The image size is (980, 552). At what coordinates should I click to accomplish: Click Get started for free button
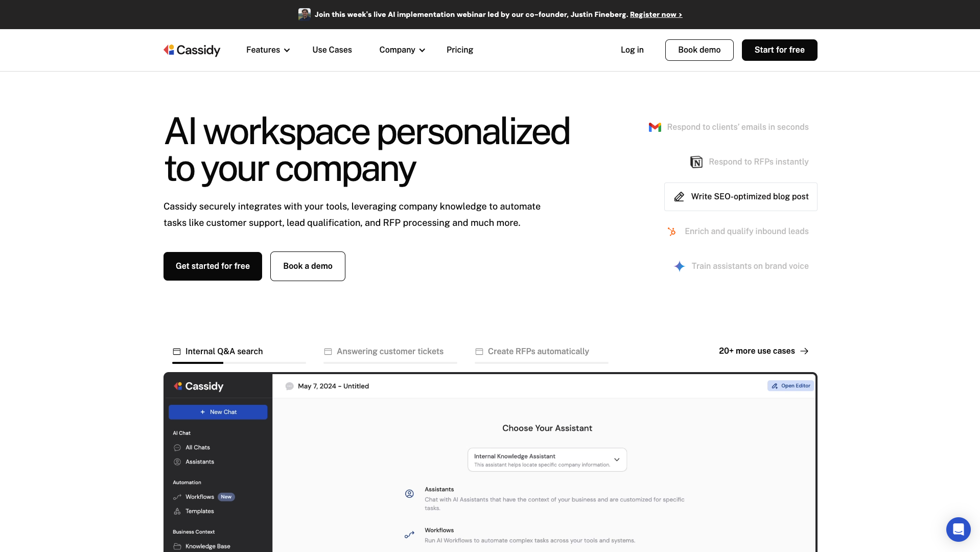coord(213,266)
